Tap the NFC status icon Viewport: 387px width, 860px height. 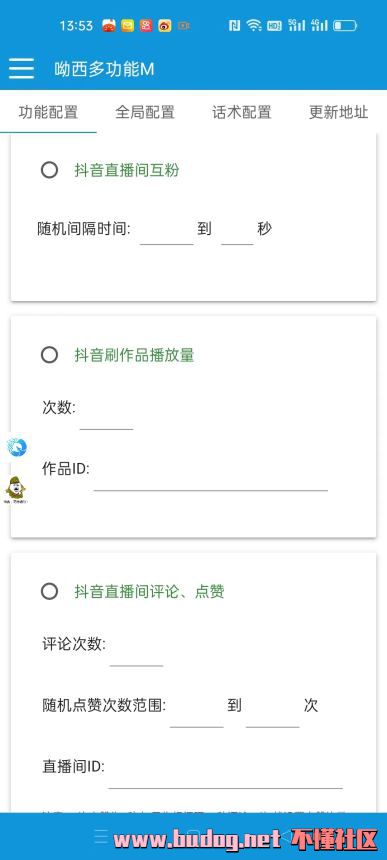coord(235,25)
